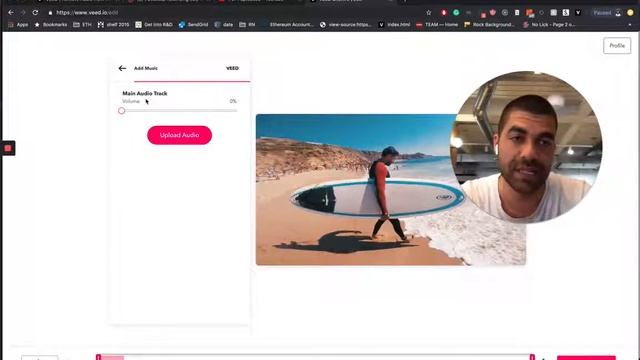Open the Get into R&D bookmark
Image resolution: width=640 pixels, height=360 pixels.
[154, 24]
